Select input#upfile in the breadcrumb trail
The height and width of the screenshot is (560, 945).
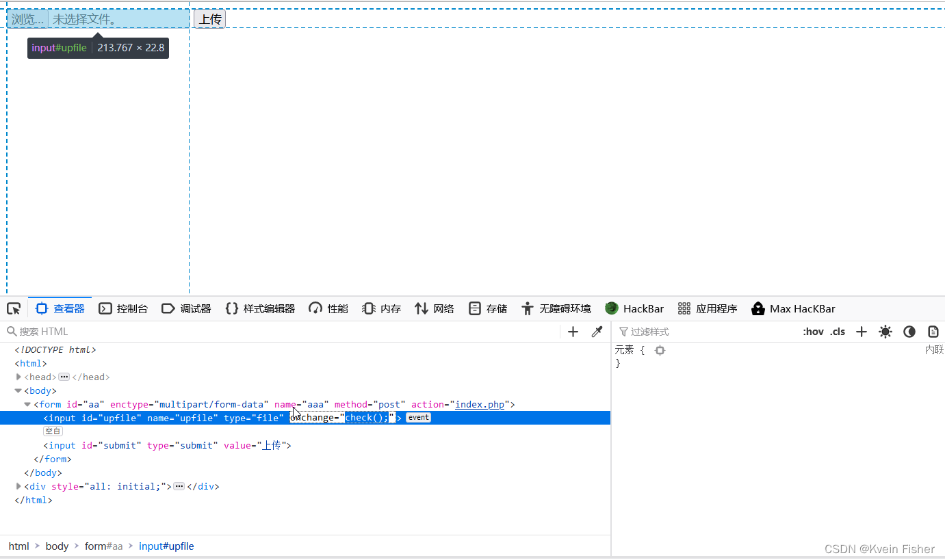166,546
